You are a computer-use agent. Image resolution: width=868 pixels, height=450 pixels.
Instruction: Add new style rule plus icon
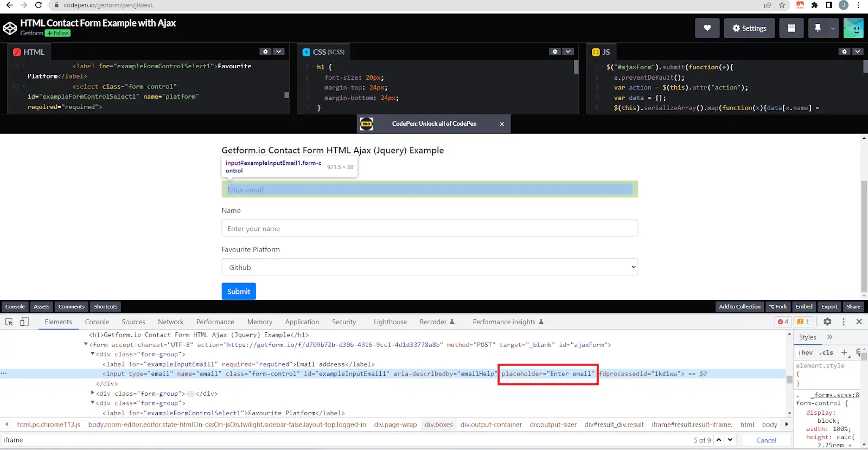pyautogui.click(x=844, y=352)
